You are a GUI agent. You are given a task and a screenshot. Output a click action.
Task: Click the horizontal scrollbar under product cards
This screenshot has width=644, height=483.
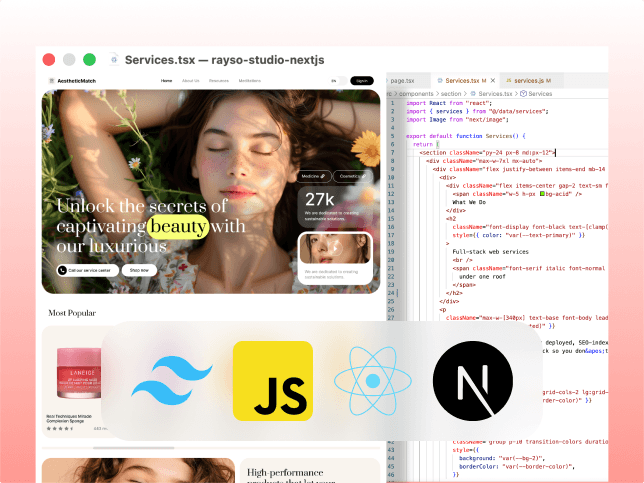click(x=133, y=448)
